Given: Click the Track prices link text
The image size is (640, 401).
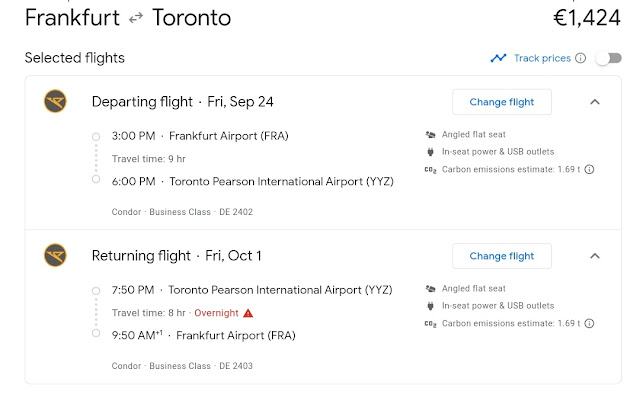Looking at the screenshot, I should tap(542, 58).
